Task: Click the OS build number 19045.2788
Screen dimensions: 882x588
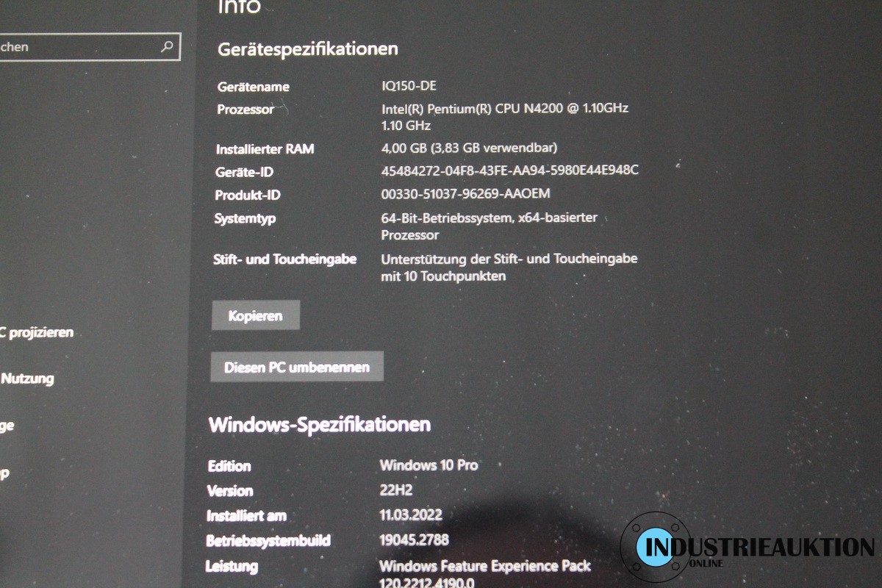Action: [413, 540]
